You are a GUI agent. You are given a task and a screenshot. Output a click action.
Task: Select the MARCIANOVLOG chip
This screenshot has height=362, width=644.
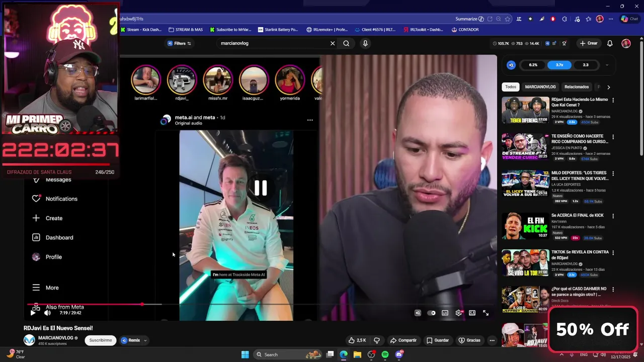pyautogui.click(x=540, y=87)
